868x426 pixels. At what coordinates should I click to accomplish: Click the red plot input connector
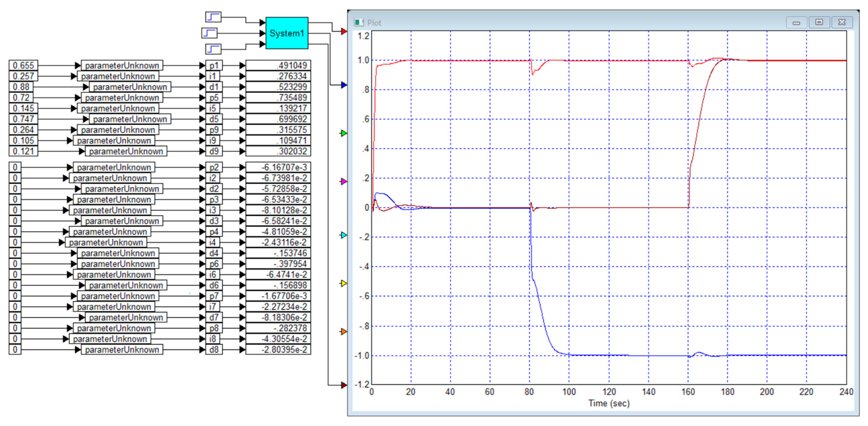(344, 31)
